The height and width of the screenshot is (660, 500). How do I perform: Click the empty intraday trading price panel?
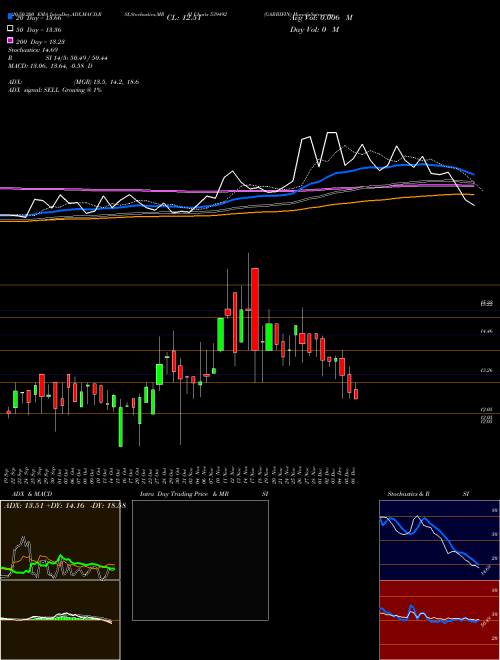pyautogui.click(x=200, y=560)
